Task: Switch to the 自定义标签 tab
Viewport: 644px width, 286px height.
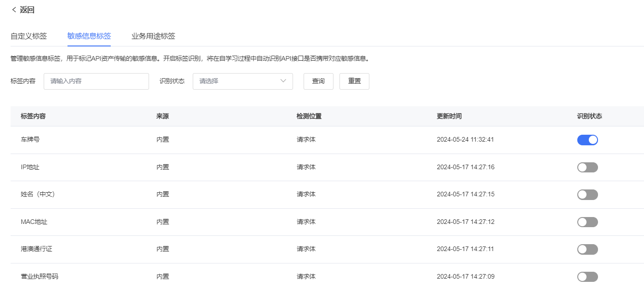Action: [x=29, y=36]
